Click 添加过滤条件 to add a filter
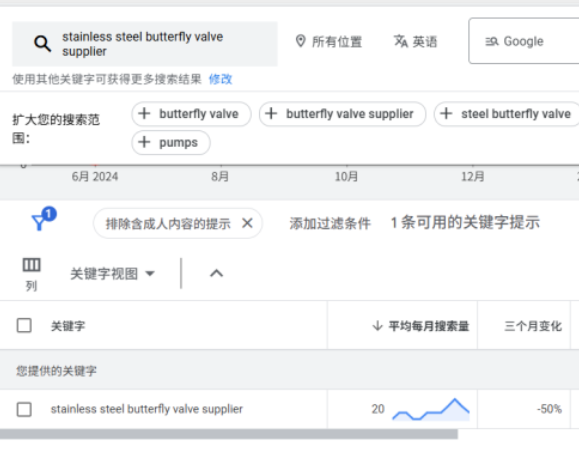Screen dimensions: 579x454 click(x=330, y=223)
